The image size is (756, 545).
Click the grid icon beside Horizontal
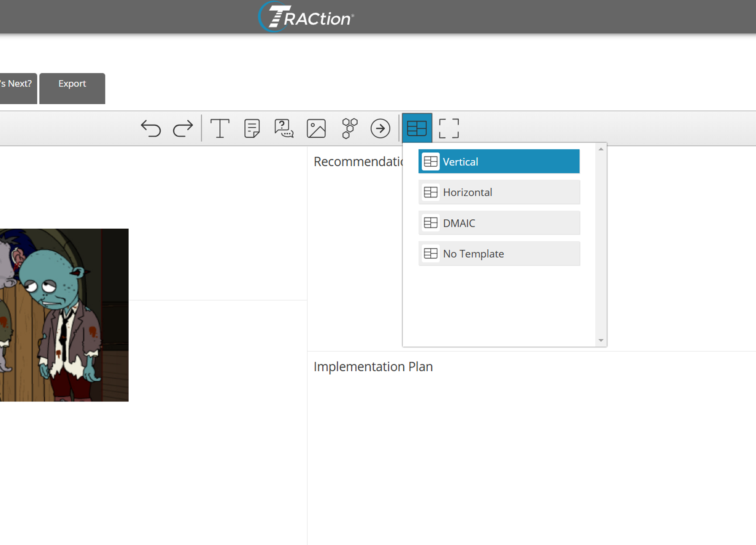click(x=431, y=192)
